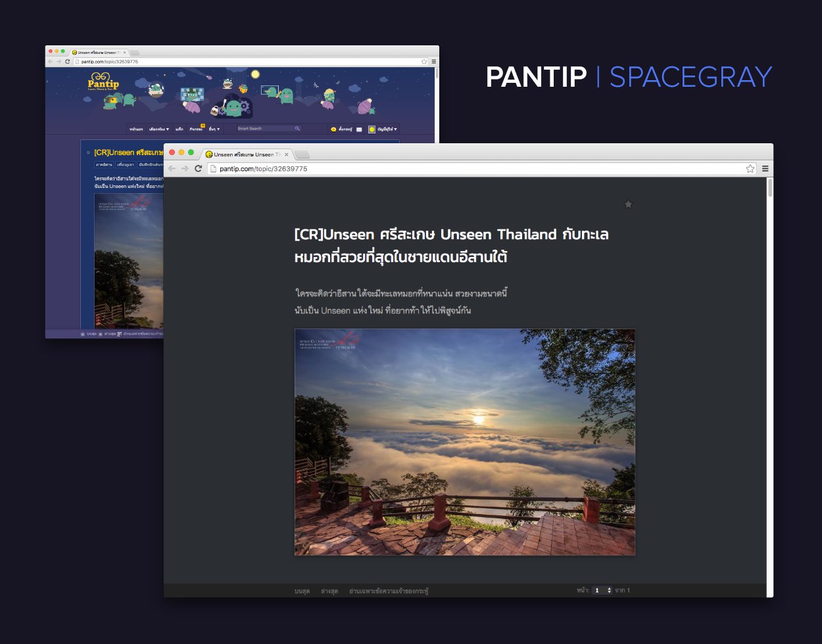Image resolution: width=822 pixels, height=644 pixels.
Task: Favorite the topic with the gray star, front window
Action: tap(628, 204)
